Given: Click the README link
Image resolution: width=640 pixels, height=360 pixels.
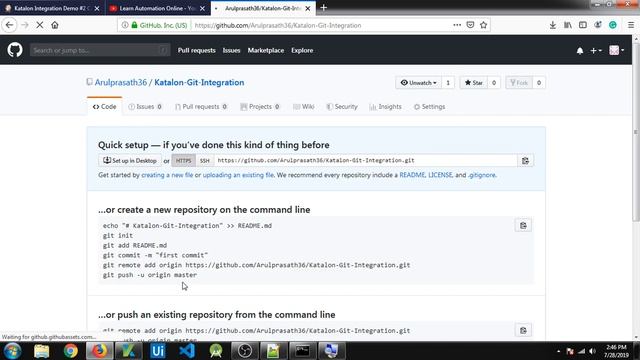Looking at the screenshot, I should tap(412, 175).
